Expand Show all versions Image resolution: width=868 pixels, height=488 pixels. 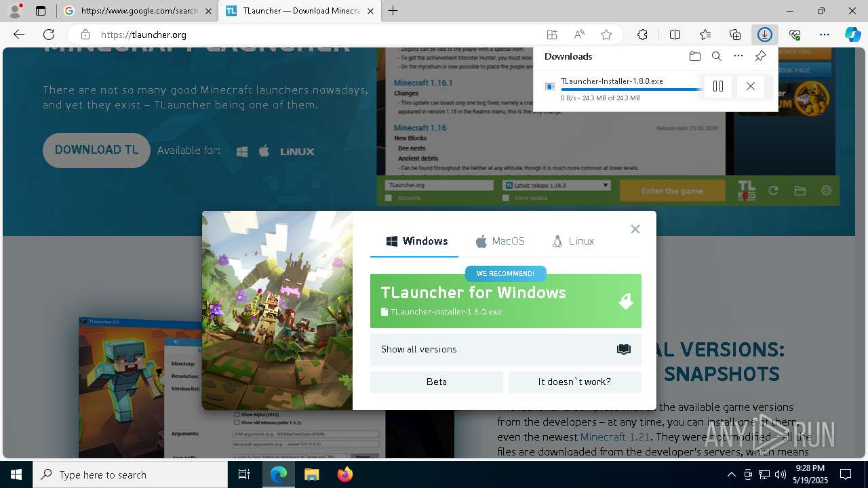coord(505,350)
